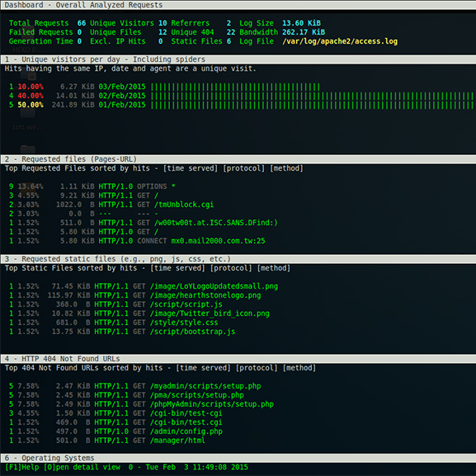476x476 pixels.
Task: Click the /admin/config.php 404 entry
Action: 186,431
